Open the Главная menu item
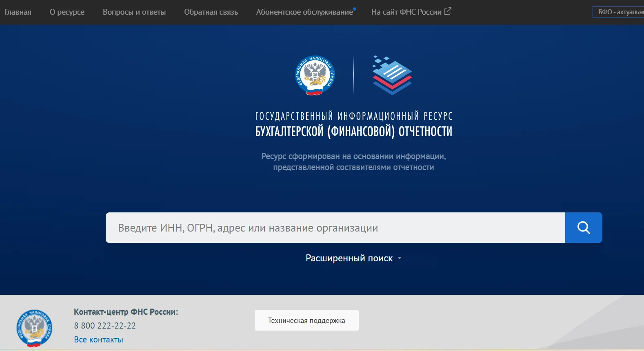644x351 pixels. (x=18, y=12)
